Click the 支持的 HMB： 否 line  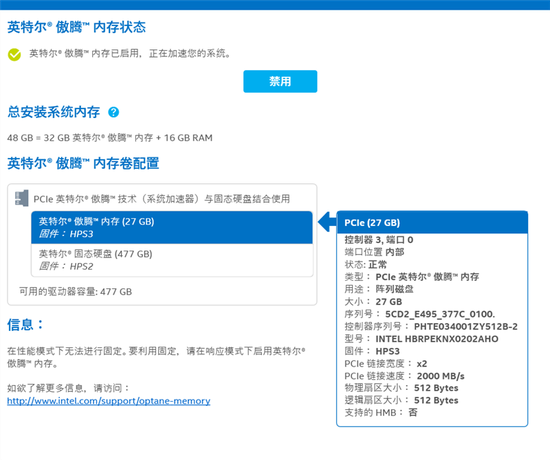click(x=381, y=412)
